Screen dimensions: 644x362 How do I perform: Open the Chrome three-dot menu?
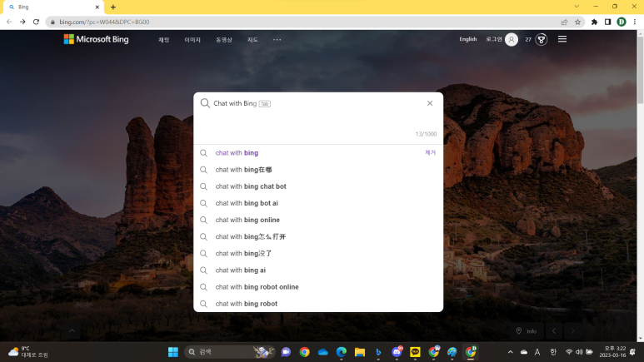[x=635, y=22]
